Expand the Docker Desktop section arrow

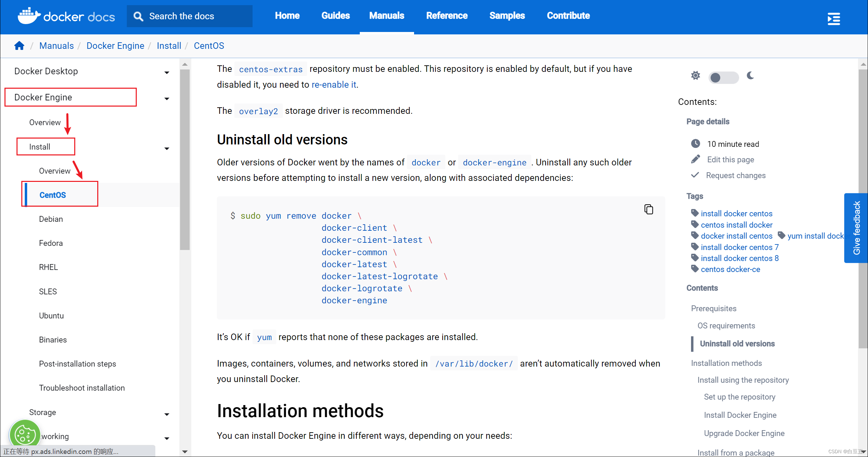click(x=167, y=72)
